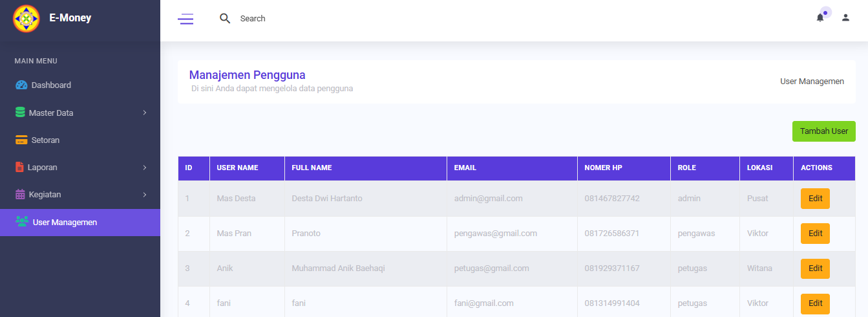Screen dimensions: 868x317
Task: Open the user profile icon
Action: [845, 18]
